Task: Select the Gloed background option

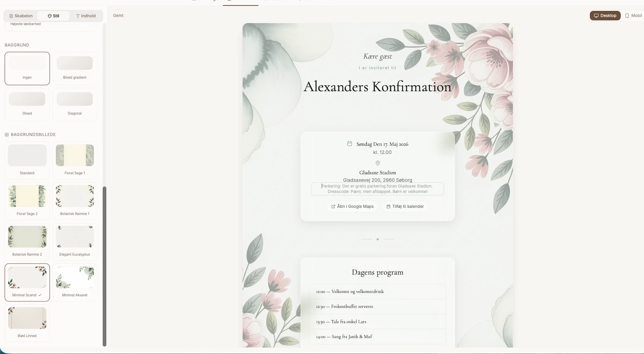Action: pos(27,104)
